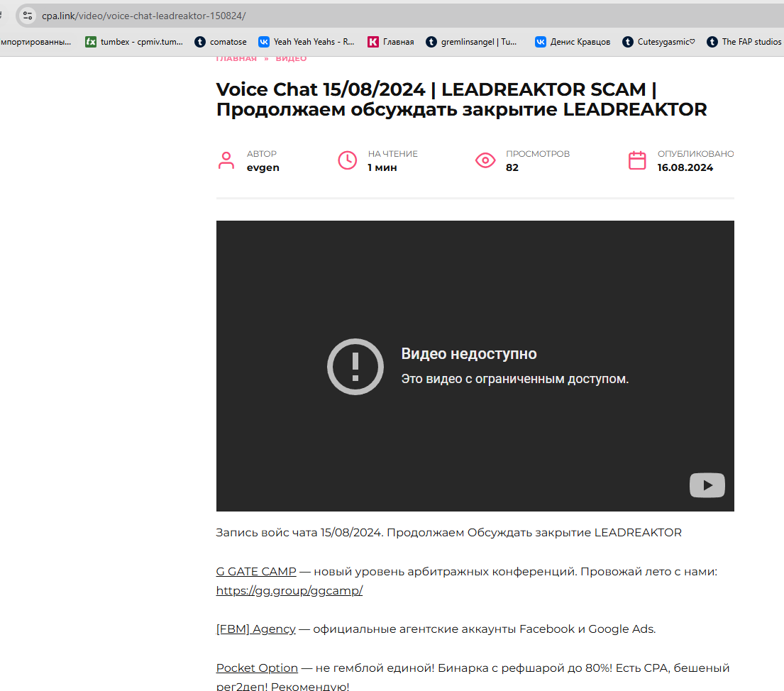The height and width of the screenshot is (691, 784).
Task: Open the Cutesygasmic bookmark
Action: (658, 42)
